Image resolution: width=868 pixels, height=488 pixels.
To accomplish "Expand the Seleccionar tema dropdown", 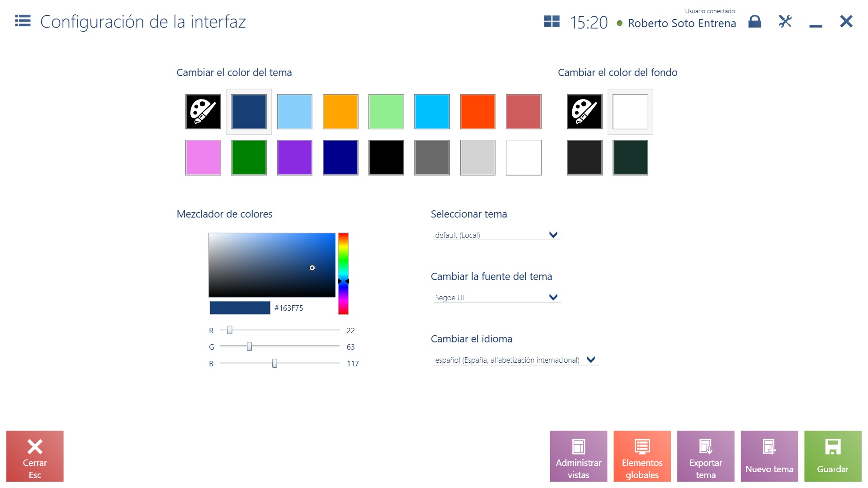I will [497, 235].
